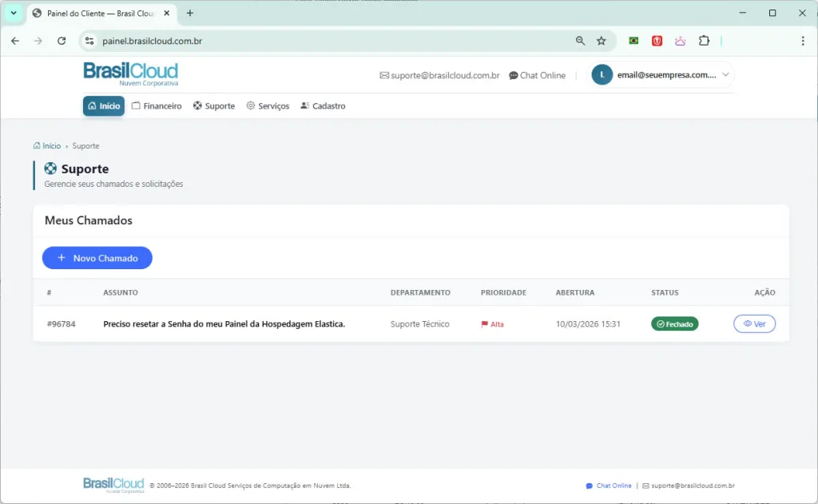
Task: Select the Painel do Cliente browser tab
Action: (96, 13)
